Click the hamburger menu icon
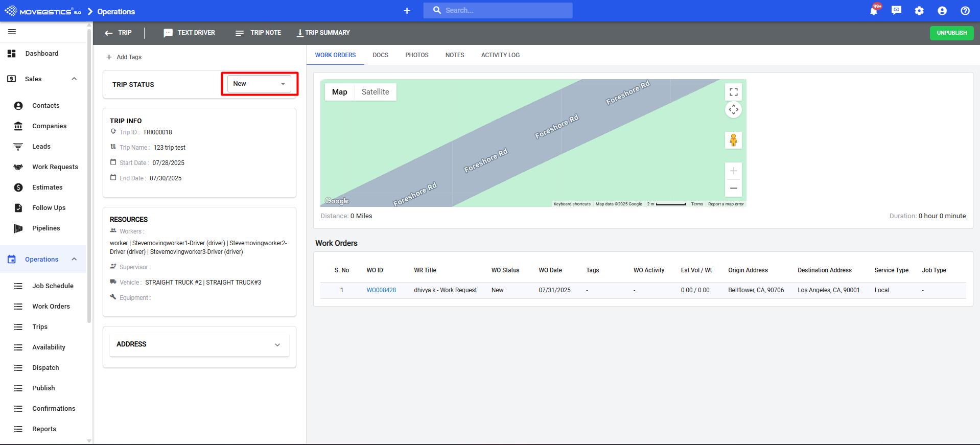This screenshot has width=980, height=445. pyautogui.click(x=12, y=32)
